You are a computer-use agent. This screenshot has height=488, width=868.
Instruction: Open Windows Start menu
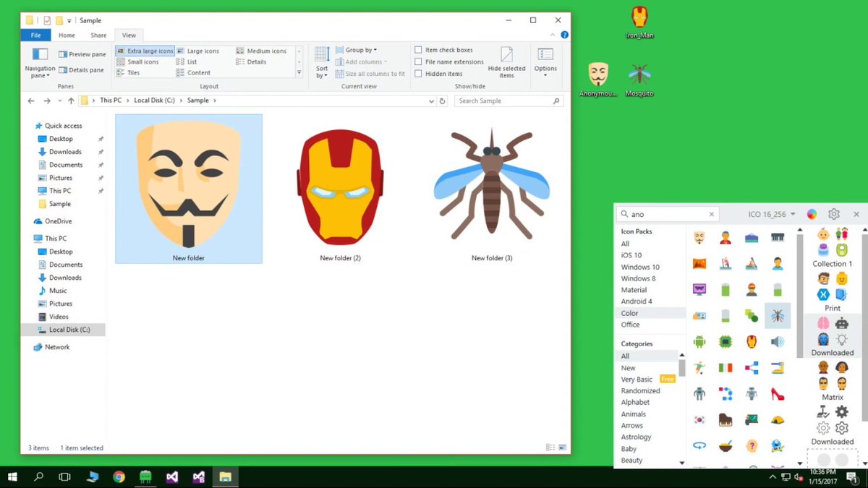(12, 477)
